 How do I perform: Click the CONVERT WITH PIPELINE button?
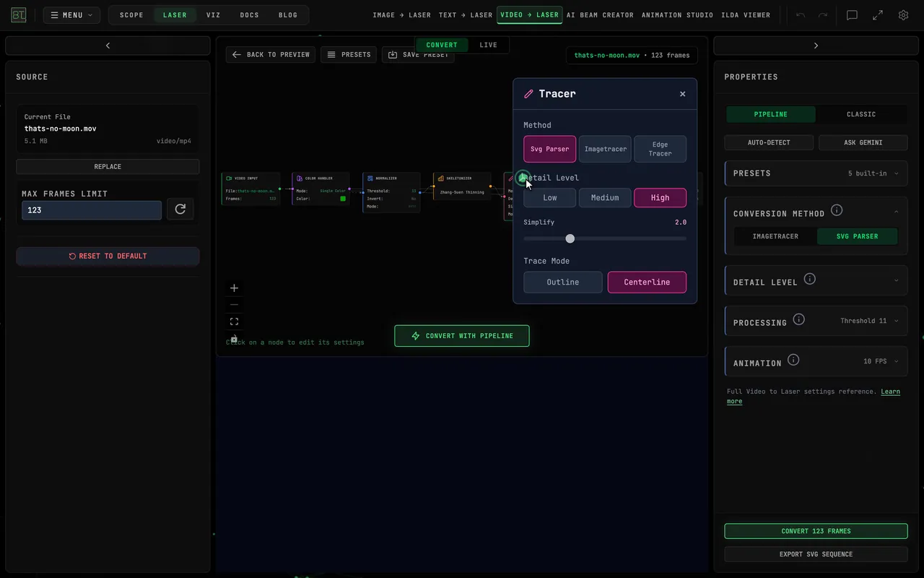pos(462,336)
